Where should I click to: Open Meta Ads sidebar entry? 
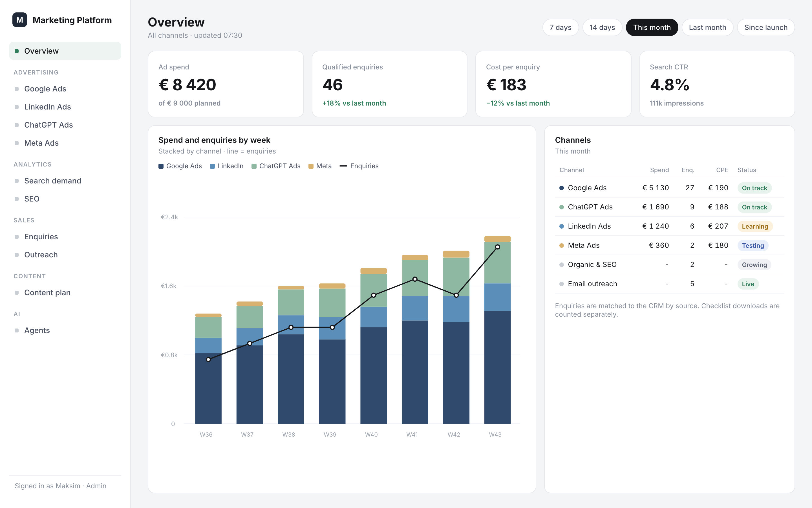(x=65, y=143)
